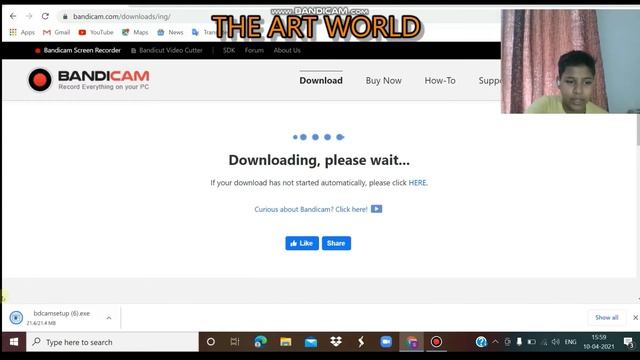The height and width of the screenshot is (360, 640).
Task: Open Mail app from taskbar
Action: pyautogui.click(x=311, y=342)
